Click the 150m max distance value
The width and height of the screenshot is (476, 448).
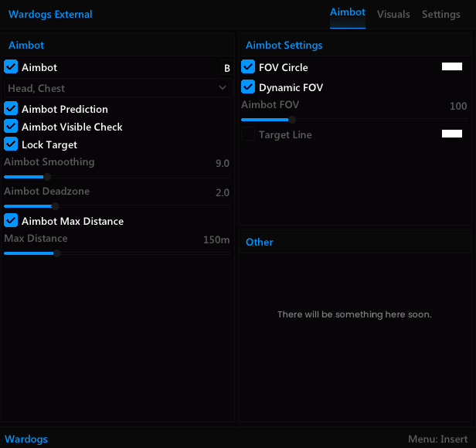coord(216,239)
